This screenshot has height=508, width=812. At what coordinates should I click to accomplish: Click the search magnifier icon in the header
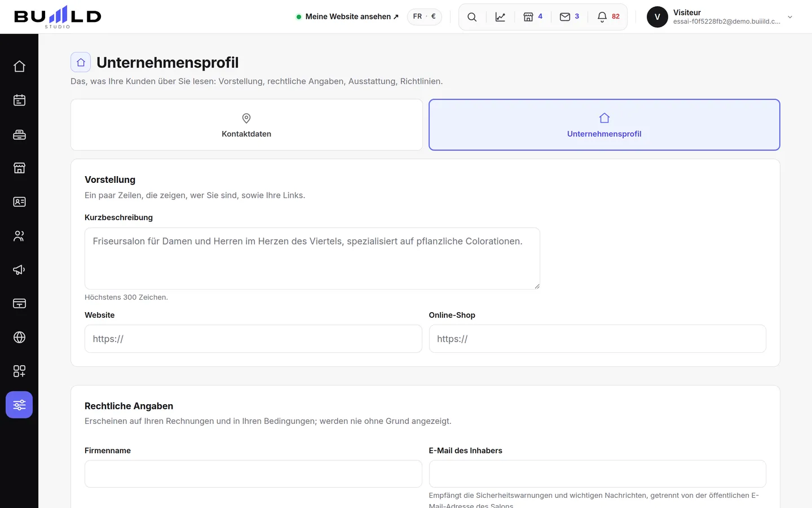472,17
